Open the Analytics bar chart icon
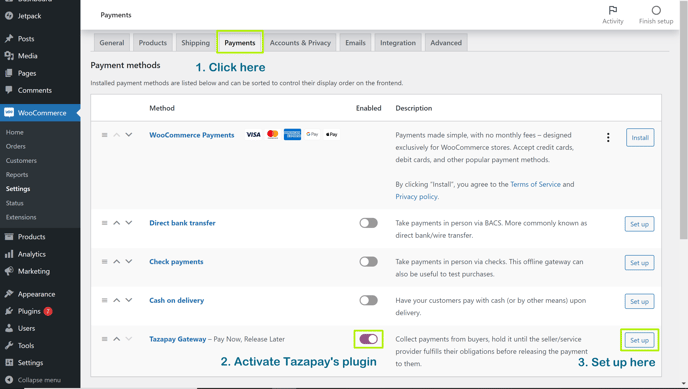 (x=9, y=254)
